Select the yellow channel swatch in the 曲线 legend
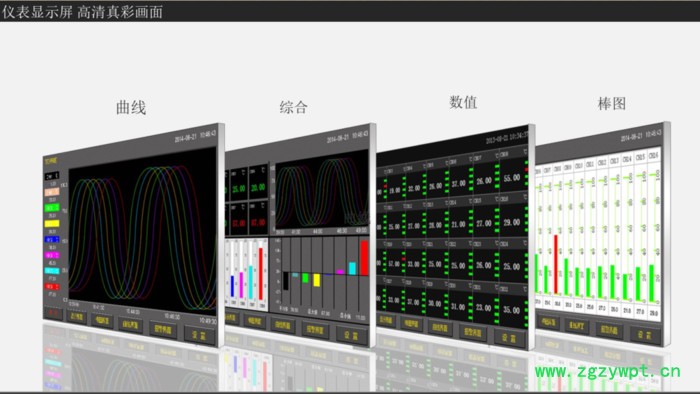Viewport: 700px width, 394px height. (52, 224)
